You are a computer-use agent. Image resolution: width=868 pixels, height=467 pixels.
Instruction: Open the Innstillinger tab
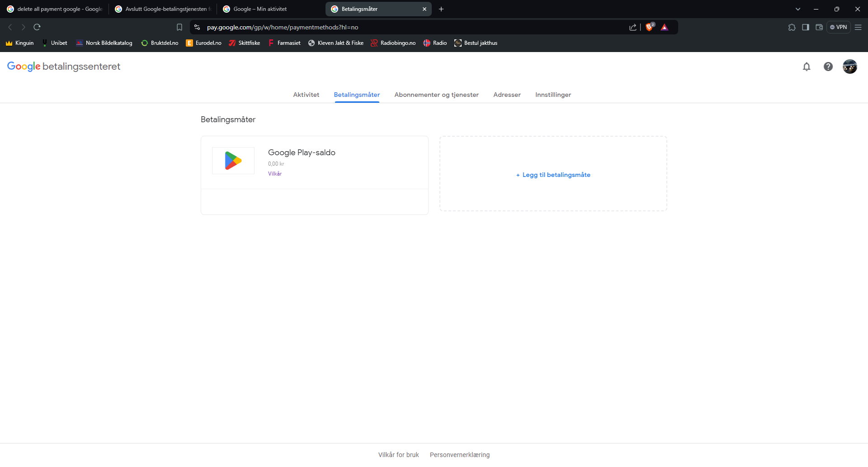pos(553,95)
